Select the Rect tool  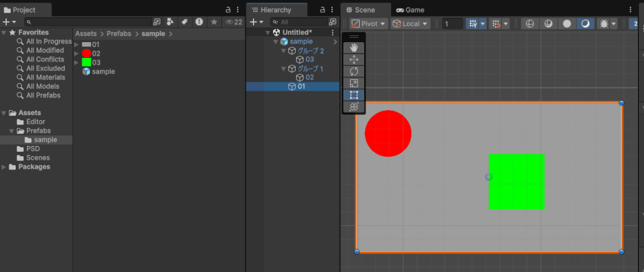point(353,95)
